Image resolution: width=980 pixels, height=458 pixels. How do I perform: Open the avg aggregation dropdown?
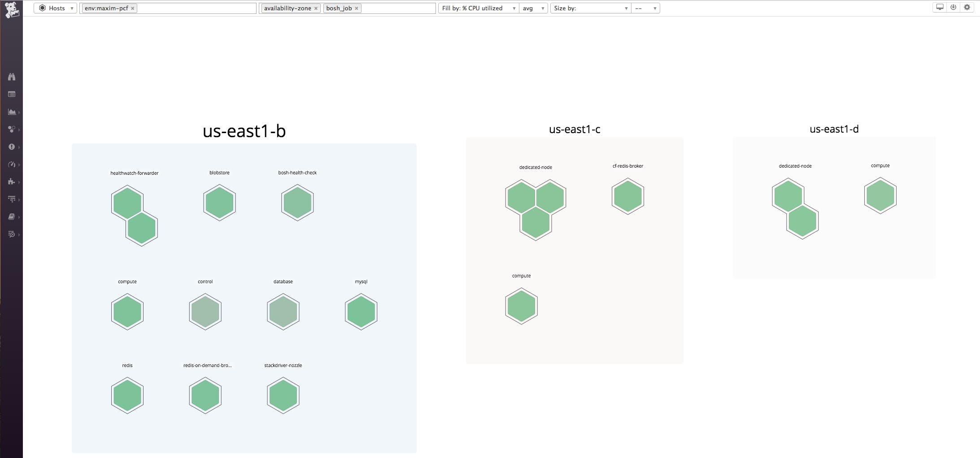click(x=533, y=8)
